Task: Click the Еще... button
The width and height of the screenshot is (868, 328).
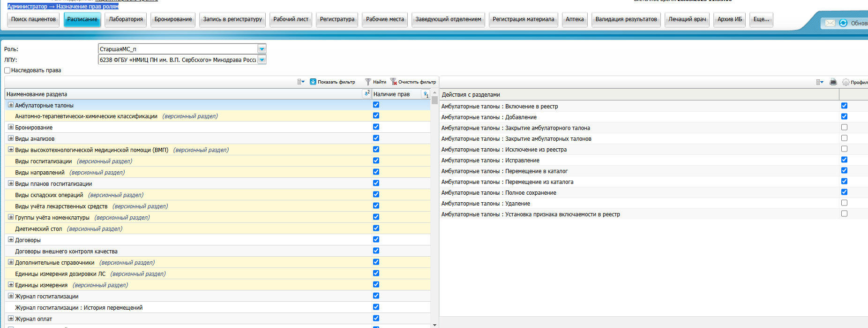Action: point(761,19)
